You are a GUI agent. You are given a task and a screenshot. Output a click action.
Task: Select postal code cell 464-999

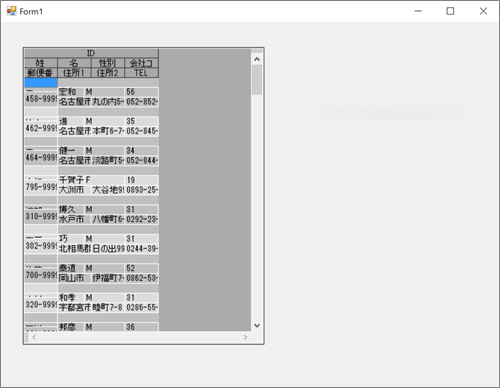point(41,158)
